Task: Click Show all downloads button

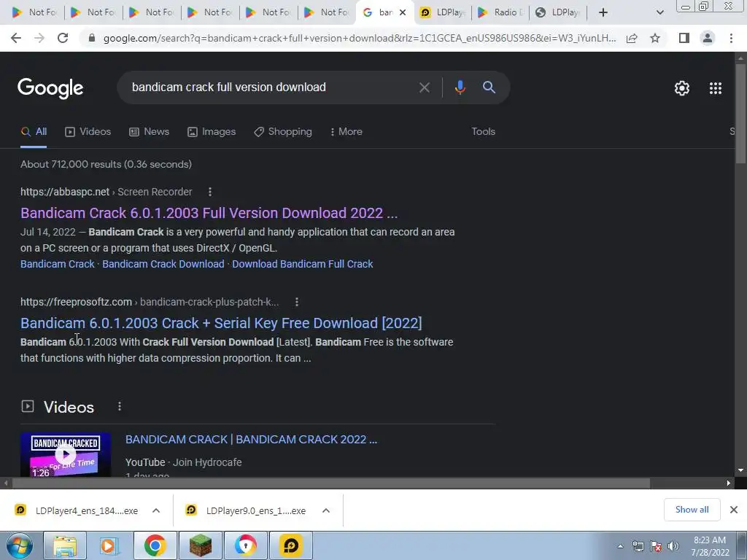Action: click(692, 510)
